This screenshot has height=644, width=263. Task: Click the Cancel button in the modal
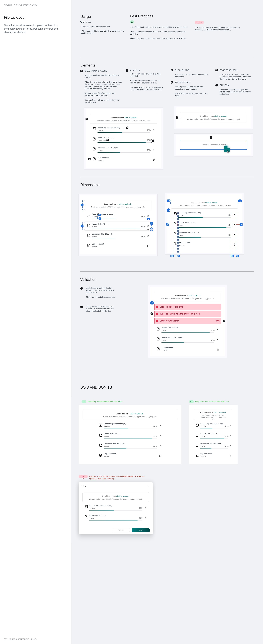[121, 530]
